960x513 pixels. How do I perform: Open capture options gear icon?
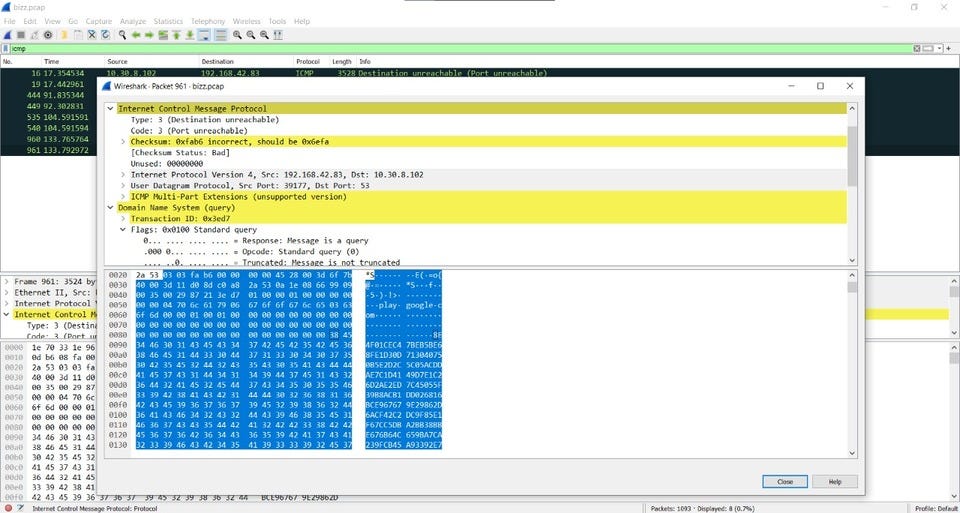point(48,35)
